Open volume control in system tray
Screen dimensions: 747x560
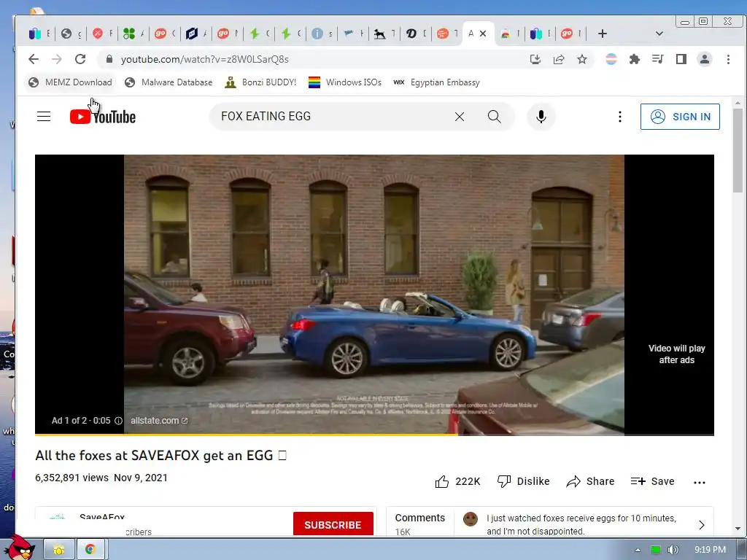(x=673, y=550)
